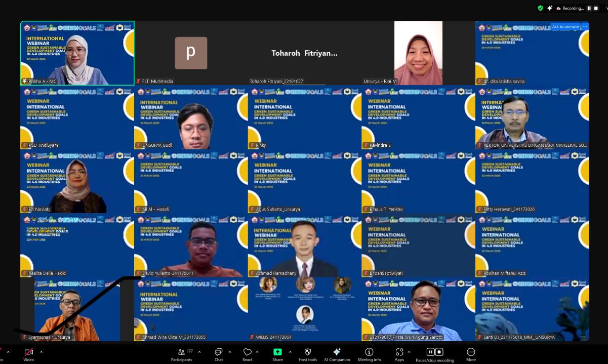Expand the video options chevron
Viewport: 608px width, 364px height.
point(41,352)
